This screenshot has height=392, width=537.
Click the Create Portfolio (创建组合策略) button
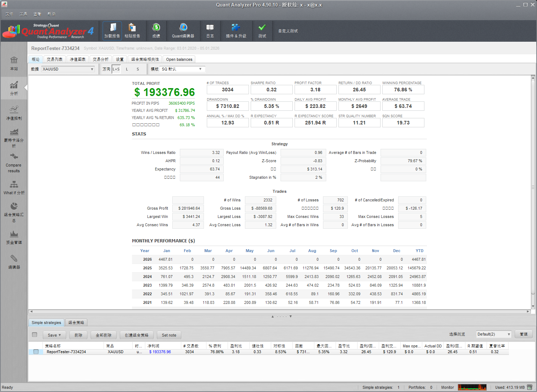[x=137, y=335]
